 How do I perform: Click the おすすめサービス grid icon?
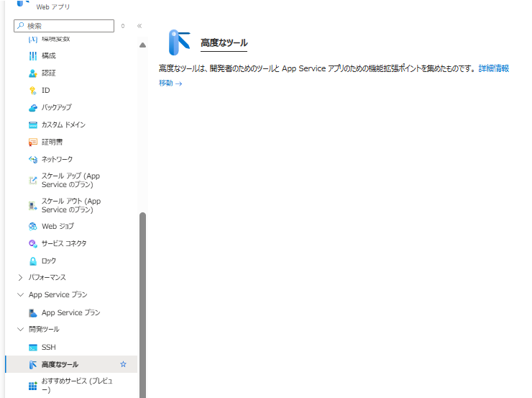[33, 386]
